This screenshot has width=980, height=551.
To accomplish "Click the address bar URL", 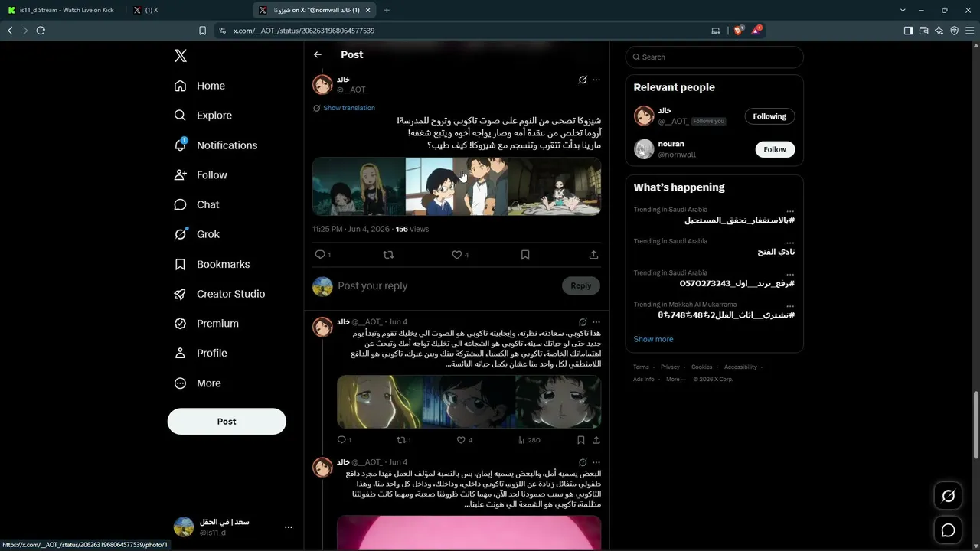I will 304,31.
